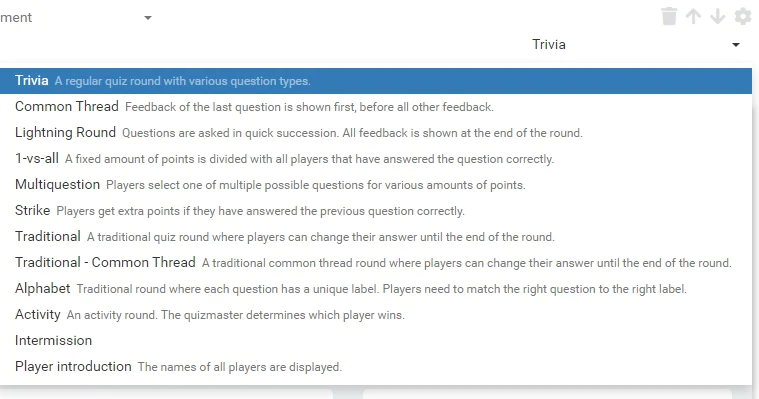Viewport: 759px width, 399px height.
Task: Select the Intermission option
Action: pos(376,340)
